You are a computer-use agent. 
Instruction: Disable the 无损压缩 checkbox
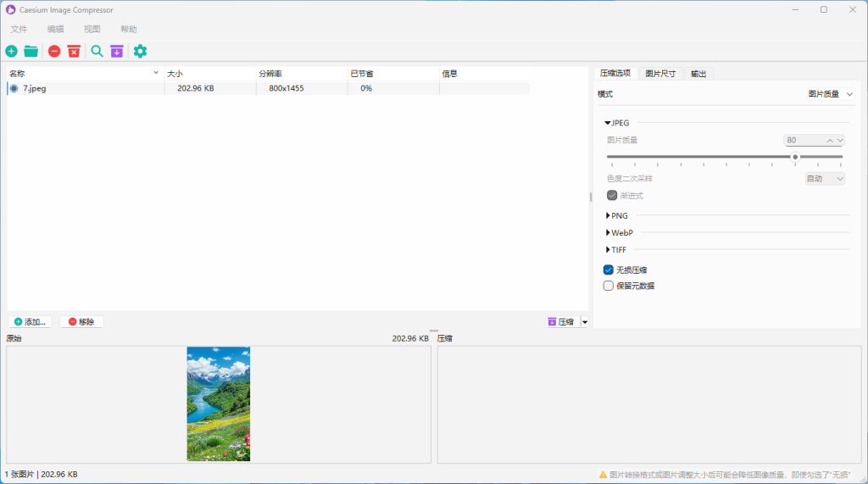click(609, 270)
